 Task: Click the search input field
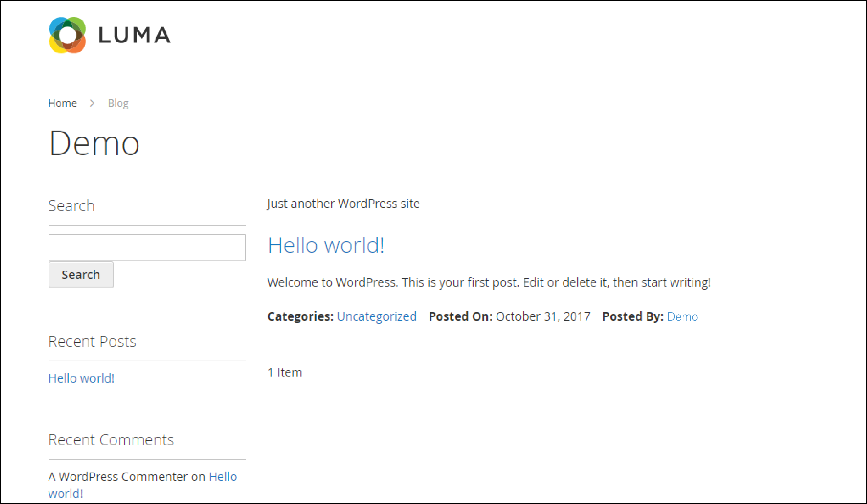click(x=147, y=247)
